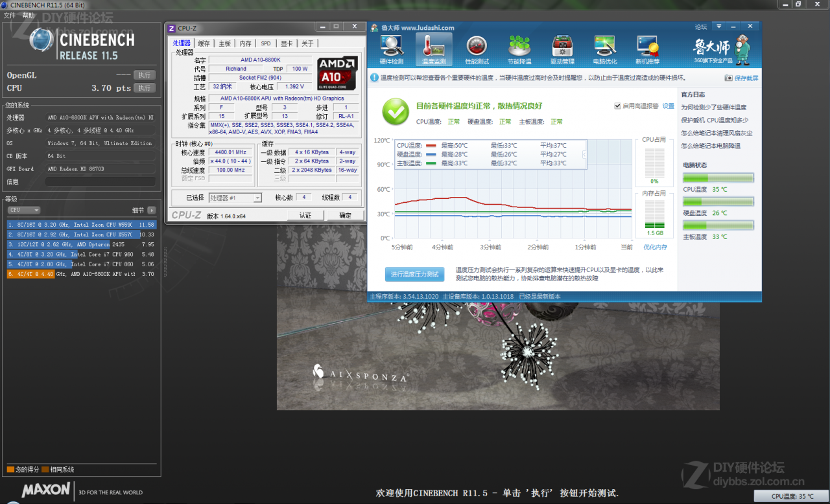
Task: Switch to CPU-Z 关于 tab
Action: [307, 43]
